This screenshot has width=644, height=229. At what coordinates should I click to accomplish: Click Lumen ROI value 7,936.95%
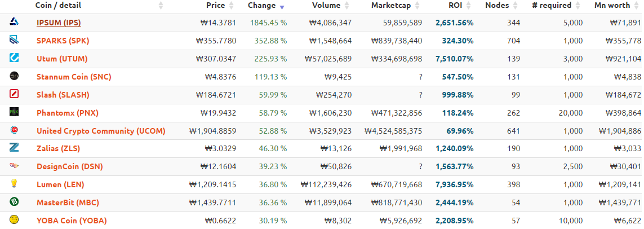(x=455, y=184)
